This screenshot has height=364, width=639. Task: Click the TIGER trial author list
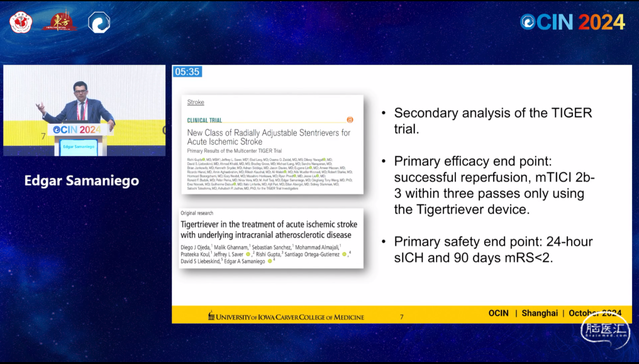click(x=269, y=174)
